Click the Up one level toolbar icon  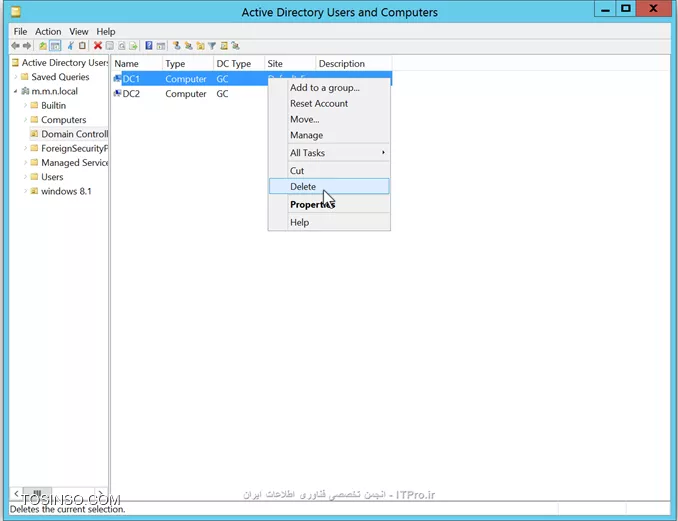click(x=42, y=45)
